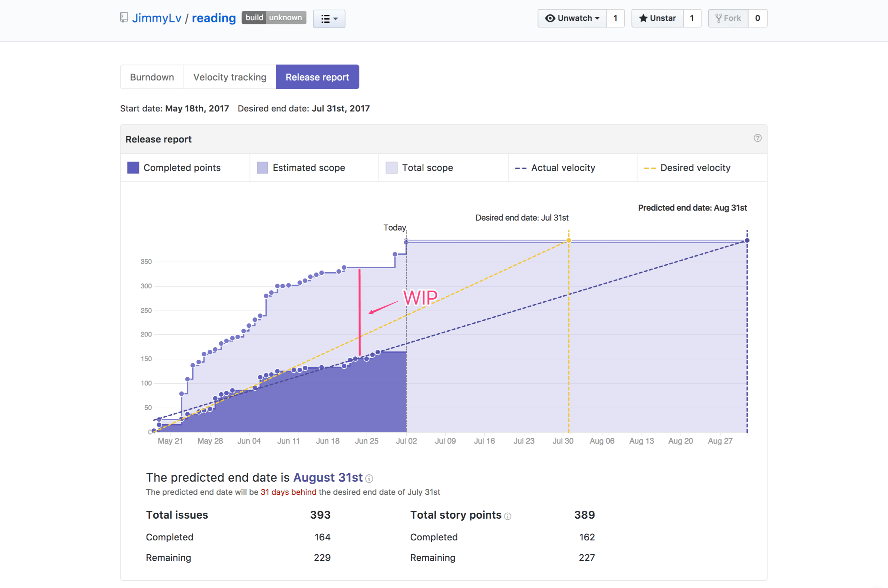
Task: Expand the Unwatch dropdown arrow
Action: (x=597, y=18)
